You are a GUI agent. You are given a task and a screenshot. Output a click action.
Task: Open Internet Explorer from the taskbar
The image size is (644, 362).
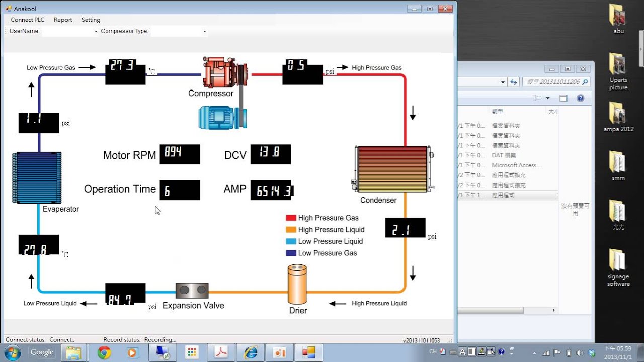(x=251, y=352)
